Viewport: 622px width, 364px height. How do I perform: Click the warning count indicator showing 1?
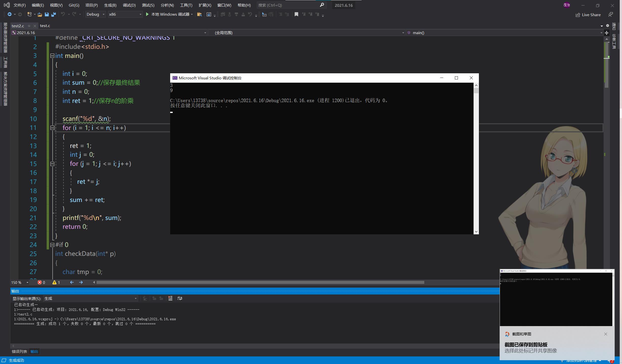click(x=56, y=282)
